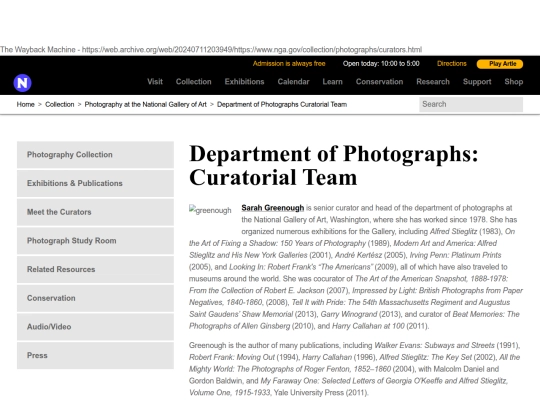The width and height of the screenshot is (540, 405).
Task: Open Photograph Study Room in the sidebar
Action: pyautogui.click(x=95, y=240)
